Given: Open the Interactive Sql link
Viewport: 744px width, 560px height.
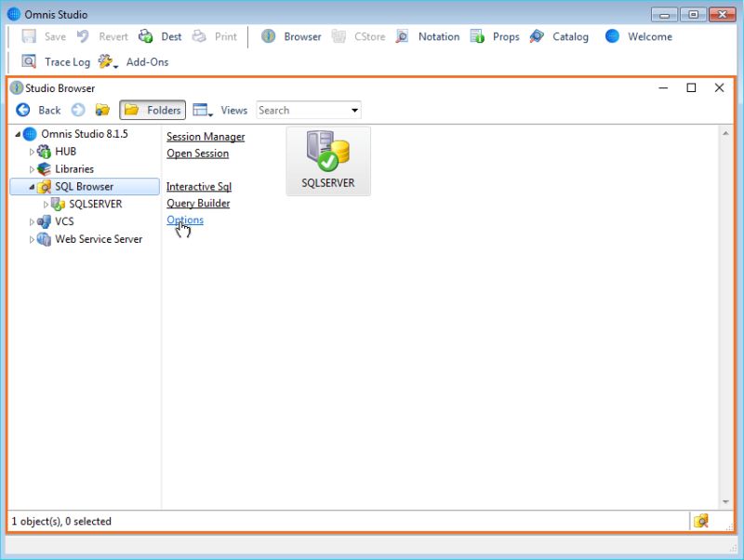Looking at the screenshot, I should point(199,186).
